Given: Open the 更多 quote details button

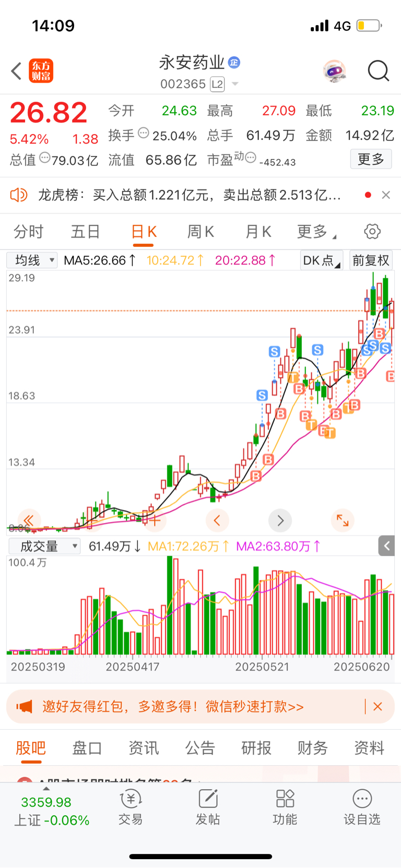Looking at the screenshot, I should pyautogui.click(x=371, y=159).
